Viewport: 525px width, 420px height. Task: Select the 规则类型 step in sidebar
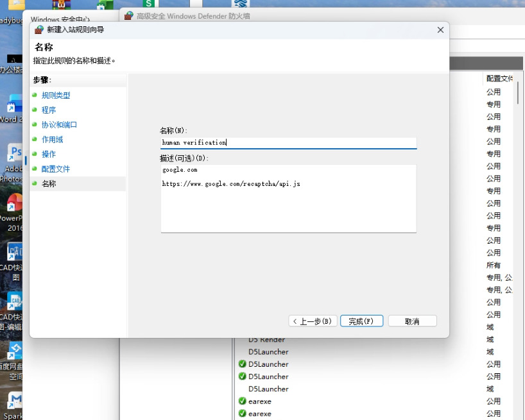[56, 96]
